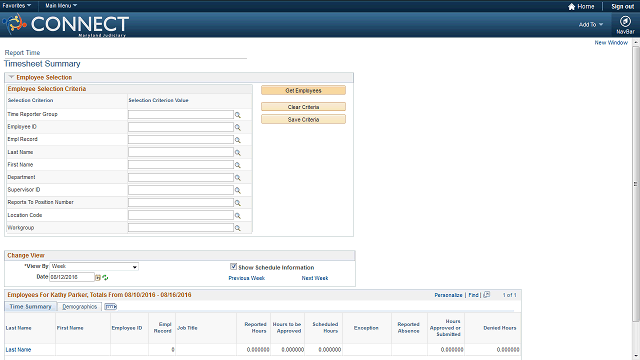Screen dimensions: 640x360
Task: Open lookup for Workgroup
Action: coord(238,229)
